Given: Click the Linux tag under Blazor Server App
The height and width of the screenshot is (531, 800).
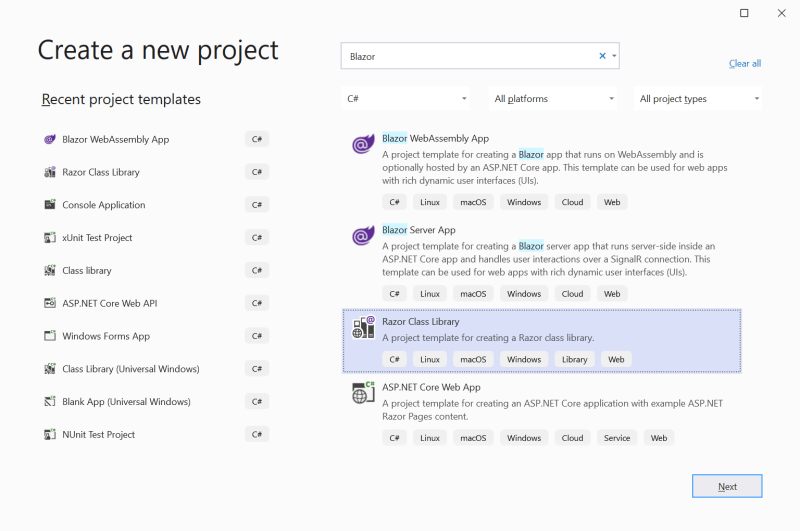Looking at the screenshot, I should tap(430, 294).
